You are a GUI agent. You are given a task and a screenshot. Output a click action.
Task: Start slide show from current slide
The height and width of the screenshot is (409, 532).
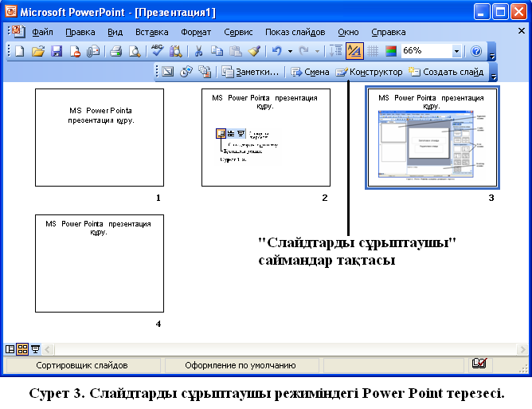[35, 349]
